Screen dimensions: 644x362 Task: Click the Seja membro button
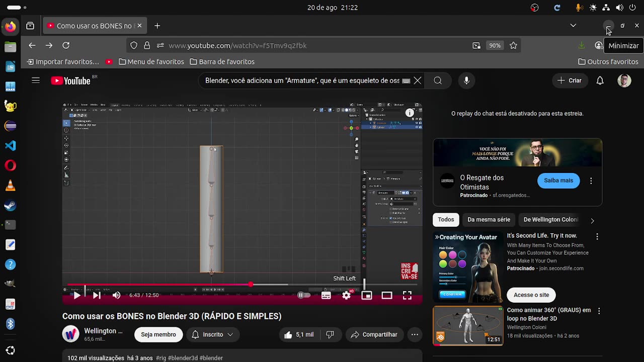click(x=158, y=334)
